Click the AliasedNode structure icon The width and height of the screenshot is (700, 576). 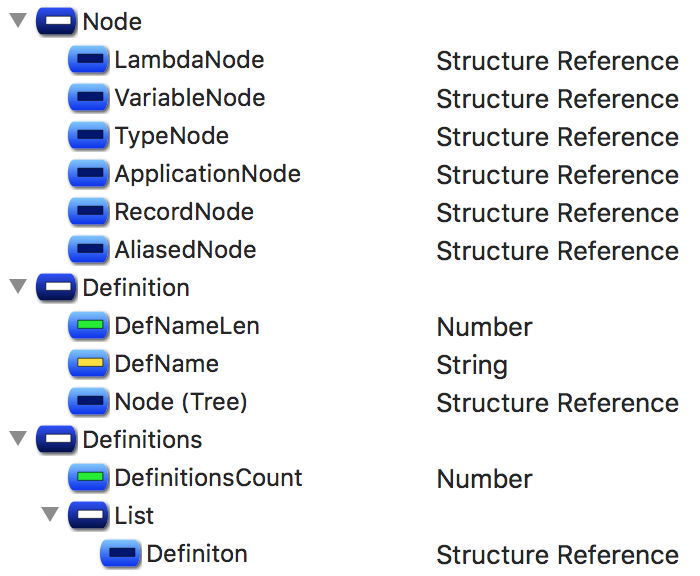pos(88,250)
